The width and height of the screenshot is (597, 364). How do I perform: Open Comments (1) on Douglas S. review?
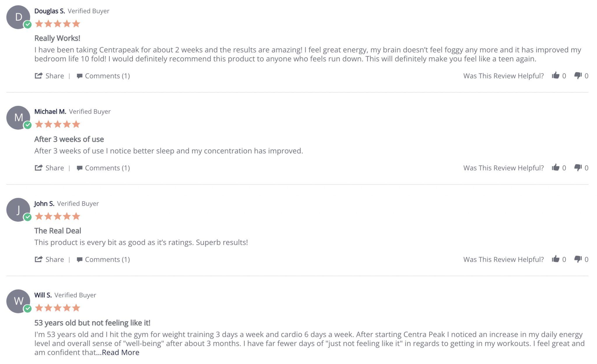103,76
